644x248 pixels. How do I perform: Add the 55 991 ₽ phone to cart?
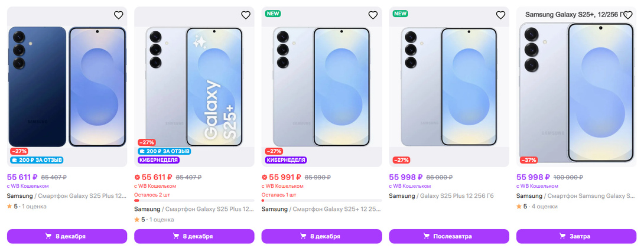[x=321, y=236]
